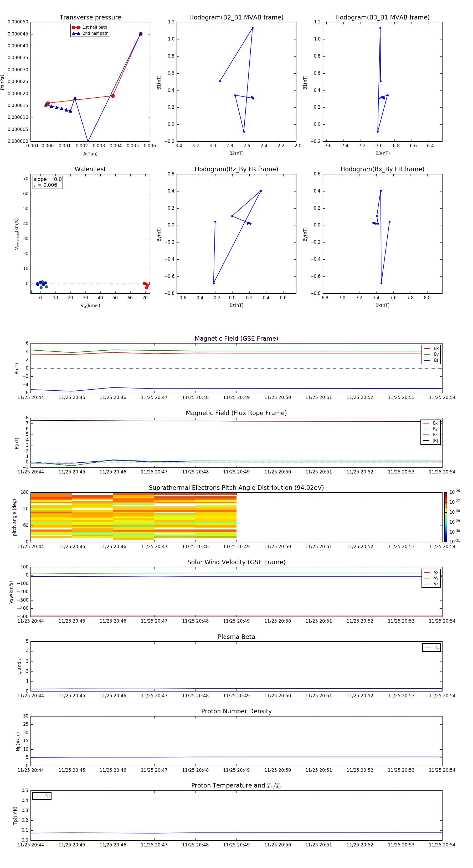Select the '2nd half path' legend entry
Screen dimensions: 473x868
point(90,33)
